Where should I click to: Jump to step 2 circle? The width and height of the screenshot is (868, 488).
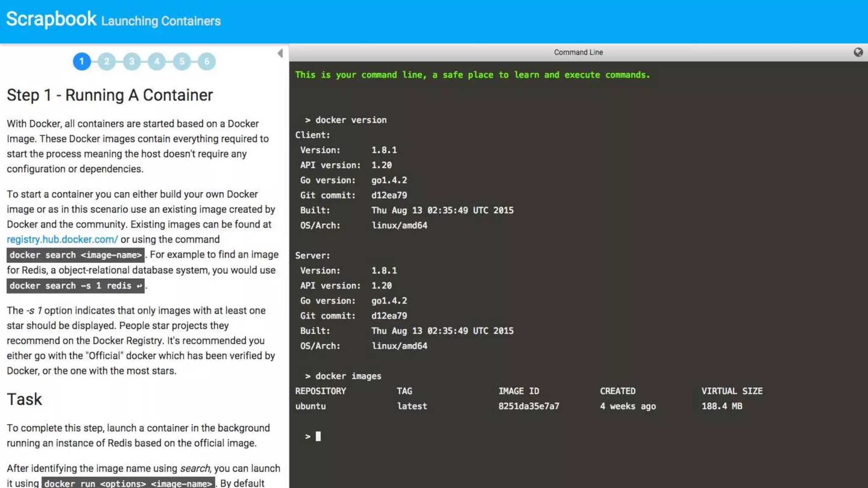click(x=107, y=61)
